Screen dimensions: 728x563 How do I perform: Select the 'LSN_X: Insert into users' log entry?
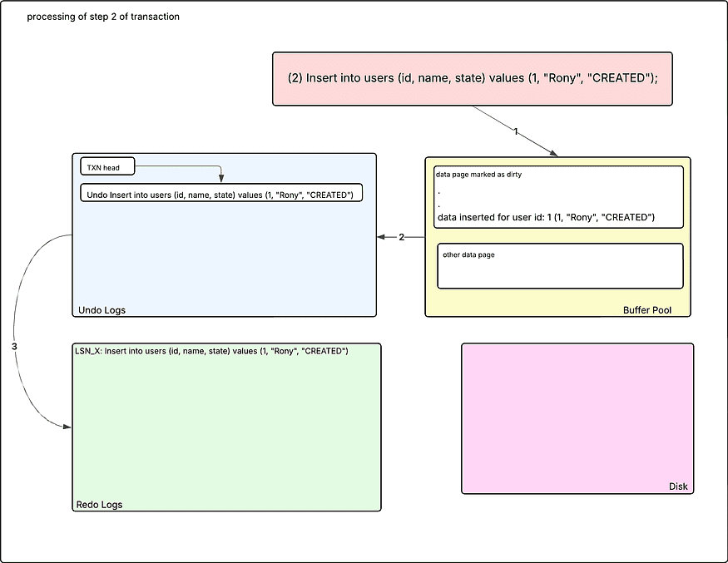pos(211,351)
